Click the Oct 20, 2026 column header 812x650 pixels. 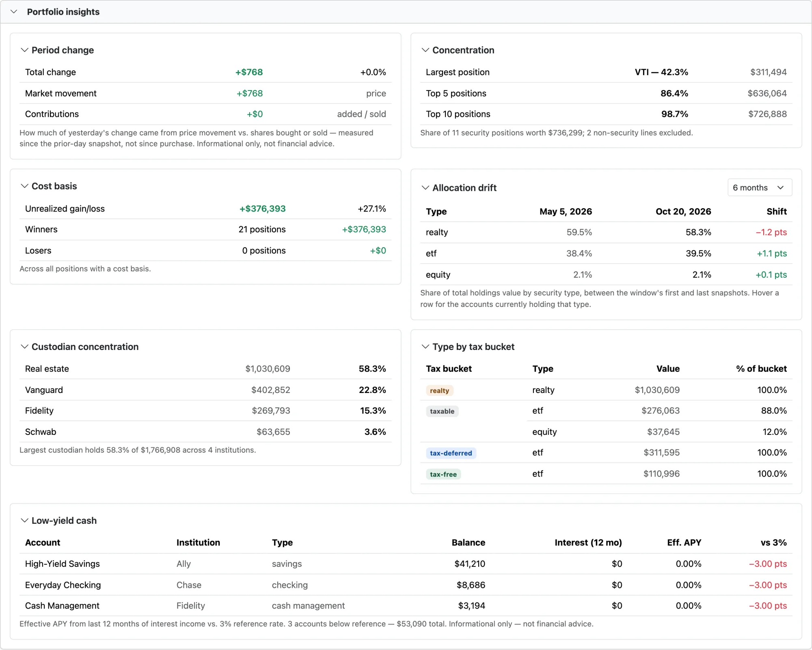(x=683, y=212)
